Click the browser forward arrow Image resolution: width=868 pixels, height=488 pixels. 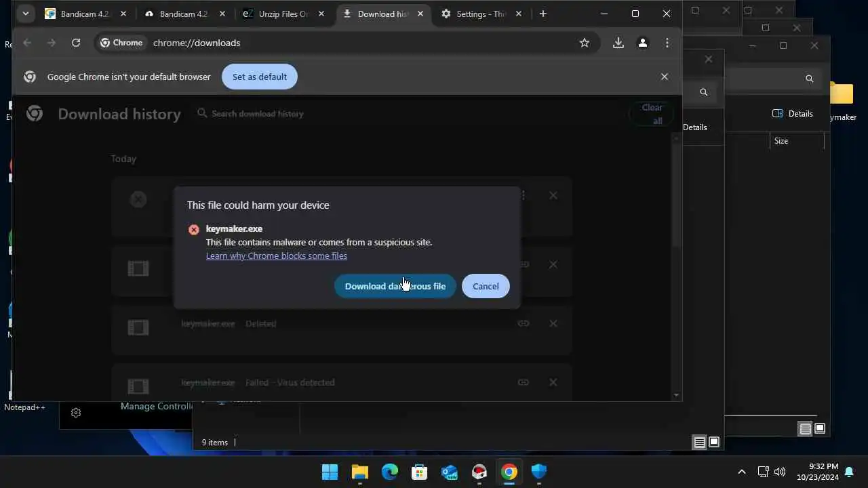click(x=52, y=43)
